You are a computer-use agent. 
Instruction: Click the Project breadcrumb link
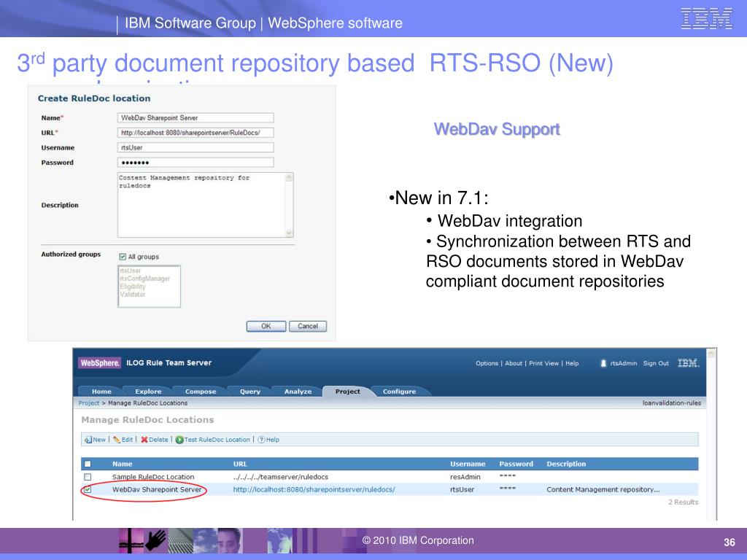[x=88, y=402]
